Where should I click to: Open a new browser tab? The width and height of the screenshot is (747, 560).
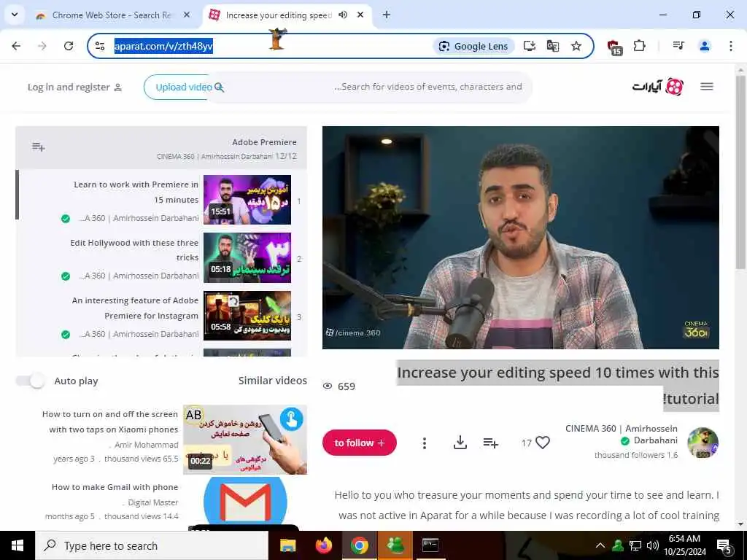click(387, 15)
